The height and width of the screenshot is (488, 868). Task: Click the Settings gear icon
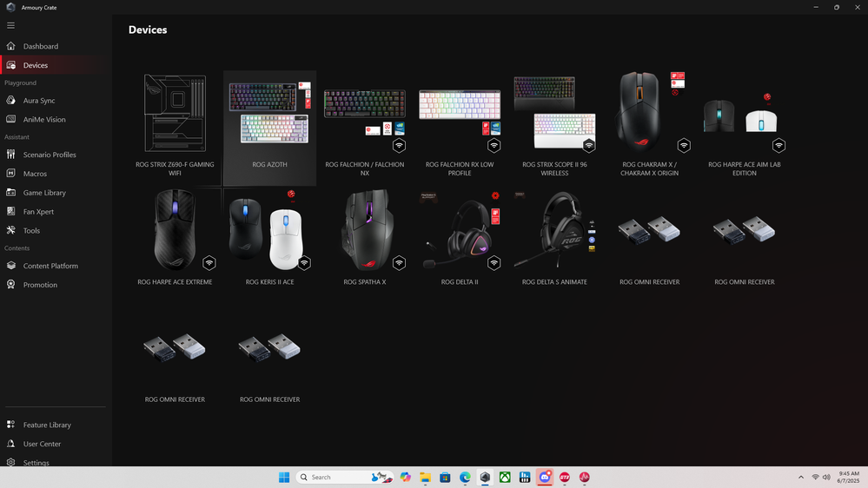10,462
